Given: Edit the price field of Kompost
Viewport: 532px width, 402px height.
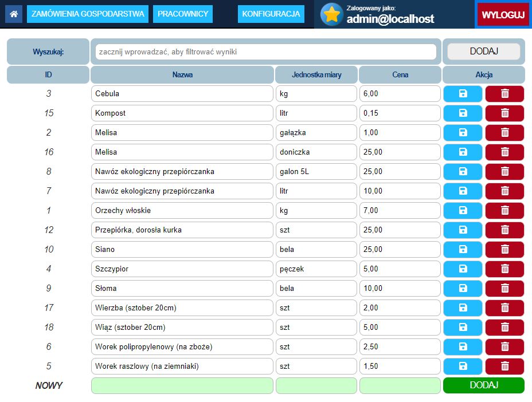Looking at the screenshot, I should pos(400,113).
